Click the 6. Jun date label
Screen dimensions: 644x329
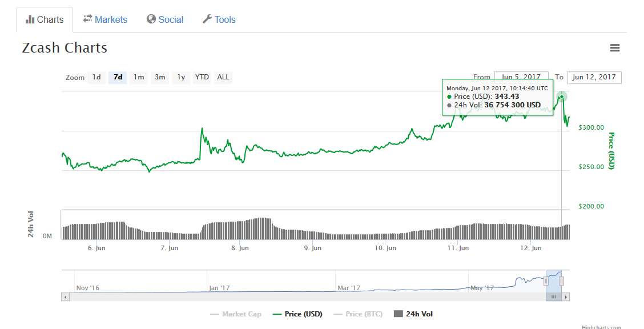pos(96,248)
